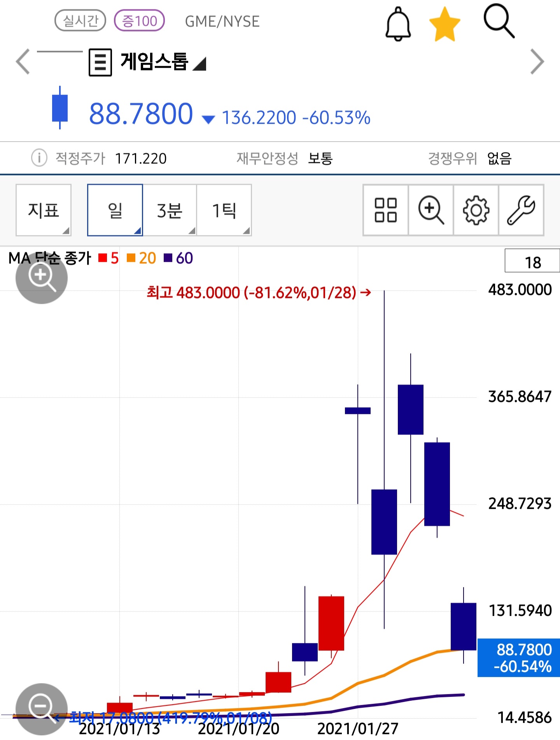Click the 2021/01/27 date label
Image resolution: width=560 pixels, height=740 pixels.
[x=358, y=729]
